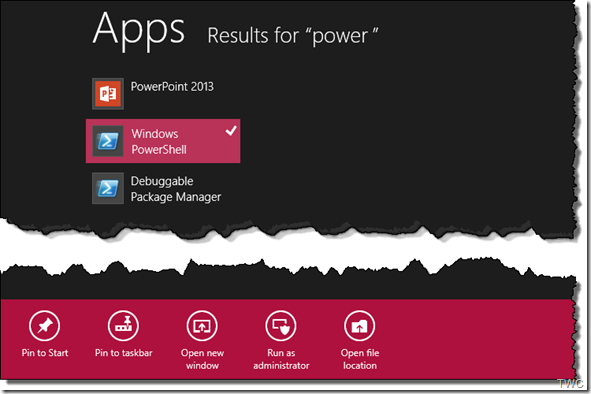Click the Open file location folder icon
The width and height of the screenshot is (591, 394).
point(360,325)
